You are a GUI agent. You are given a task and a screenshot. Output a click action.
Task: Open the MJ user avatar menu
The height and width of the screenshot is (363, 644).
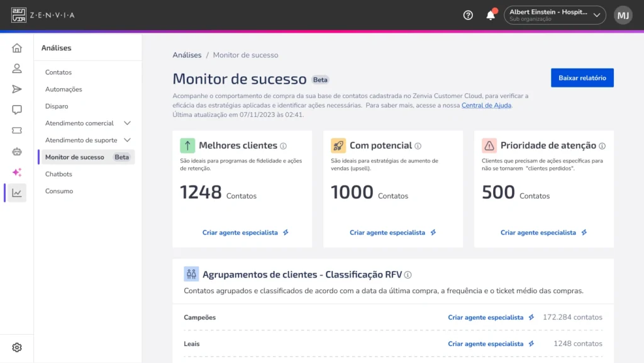pyautogui.click(x=623, y=15)
